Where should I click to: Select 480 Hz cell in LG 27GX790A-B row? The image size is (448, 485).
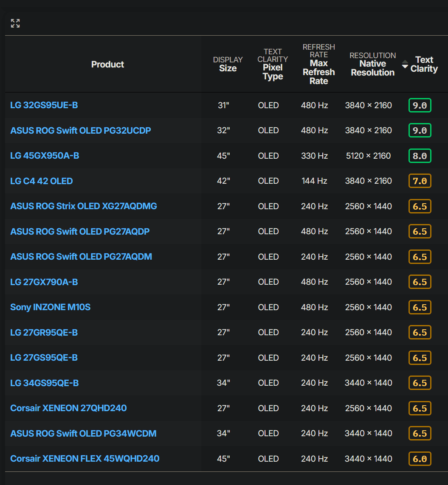pos(315,282)
